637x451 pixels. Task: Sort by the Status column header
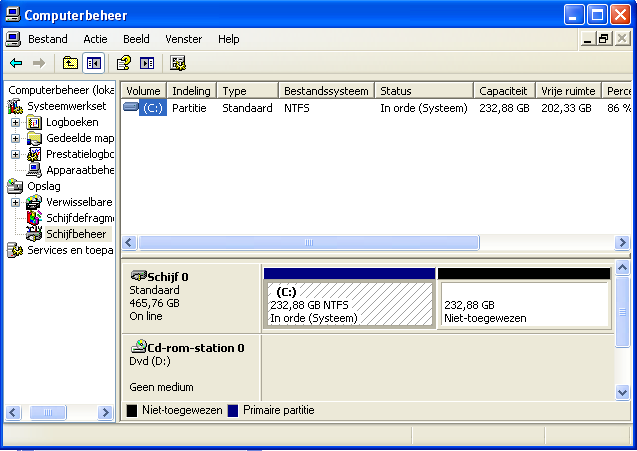[424, 91]
